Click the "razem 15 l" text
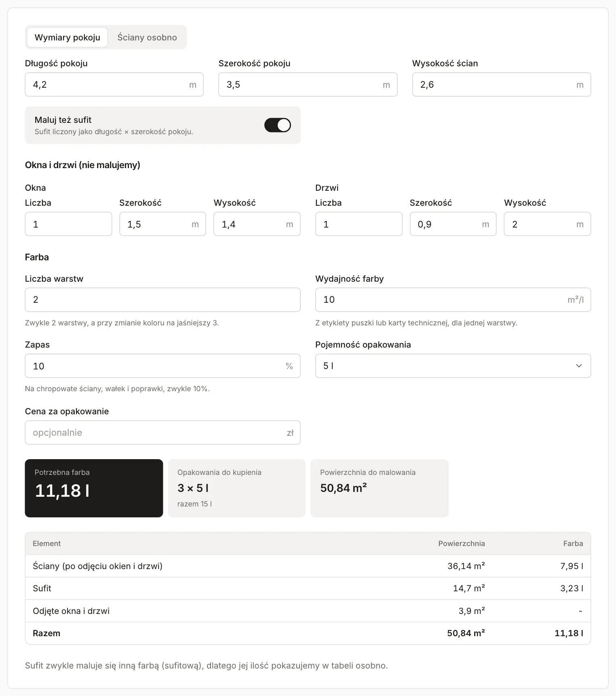616x696 pixels. pos(194,504)
